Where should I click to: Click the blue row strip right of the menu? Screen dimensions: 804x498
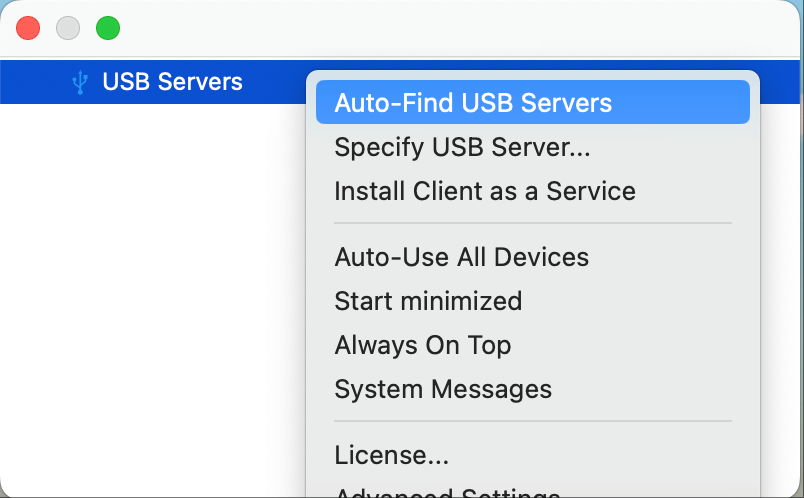(x=782, y=82)
